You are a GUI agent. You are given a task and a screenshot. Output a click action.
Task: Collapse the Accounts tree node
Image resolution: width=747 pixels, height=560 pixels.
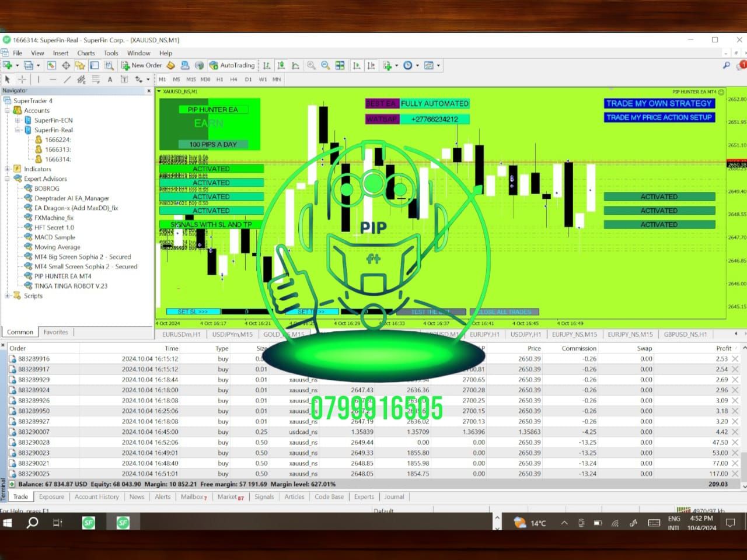[8, 110]
